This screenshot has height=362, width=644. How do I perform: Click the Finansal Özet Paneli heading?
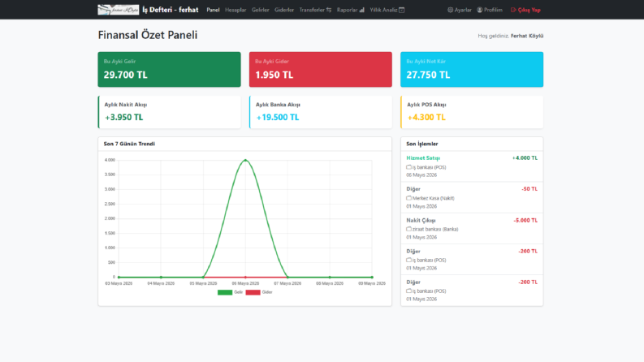coord(148,35)
